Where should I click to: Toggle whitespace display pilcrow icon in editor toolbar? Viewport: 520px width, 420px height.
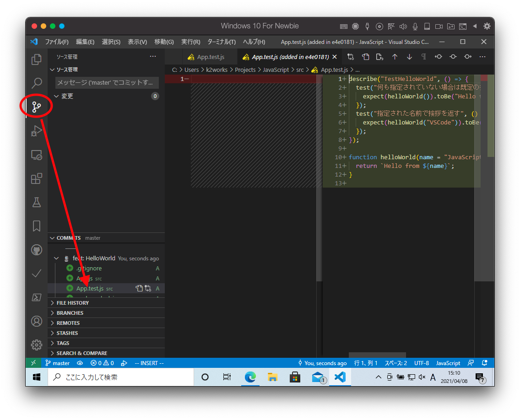pyautogui.click(x=423, y=57)
